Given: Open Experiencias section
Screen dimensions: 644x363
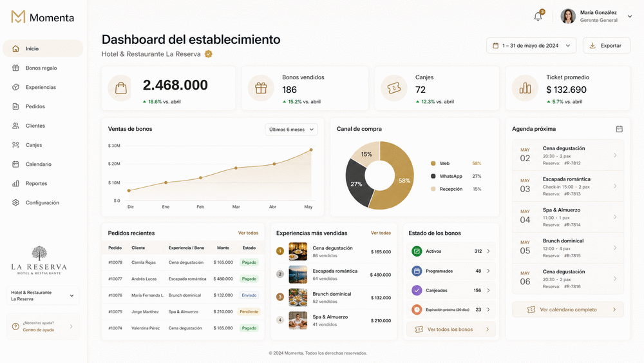Looking at the screenshot, I should click(43, 87).
